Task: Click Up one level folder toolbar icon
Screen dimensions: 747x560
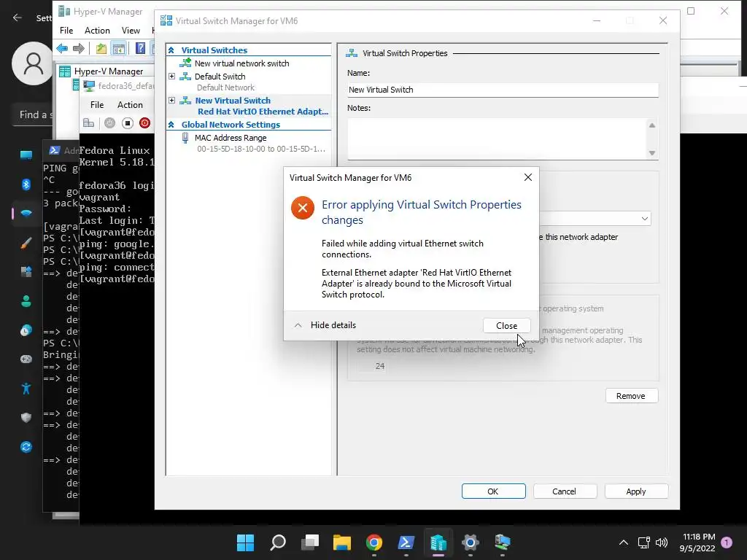Action: (x=101, y=48)
